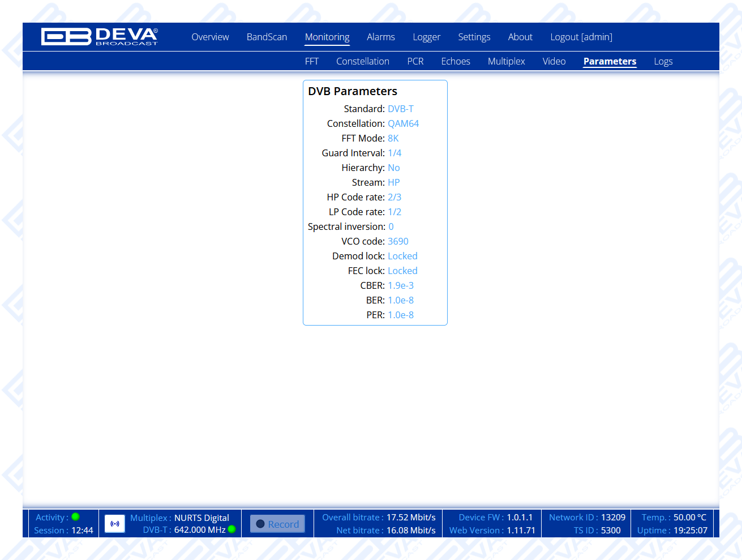Switch to the FFT tab
742x560 pixels.
coord(312,62)
